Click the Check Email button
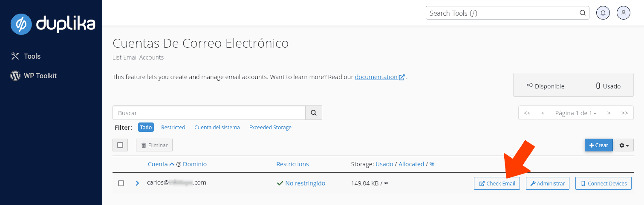 point(497,184)
